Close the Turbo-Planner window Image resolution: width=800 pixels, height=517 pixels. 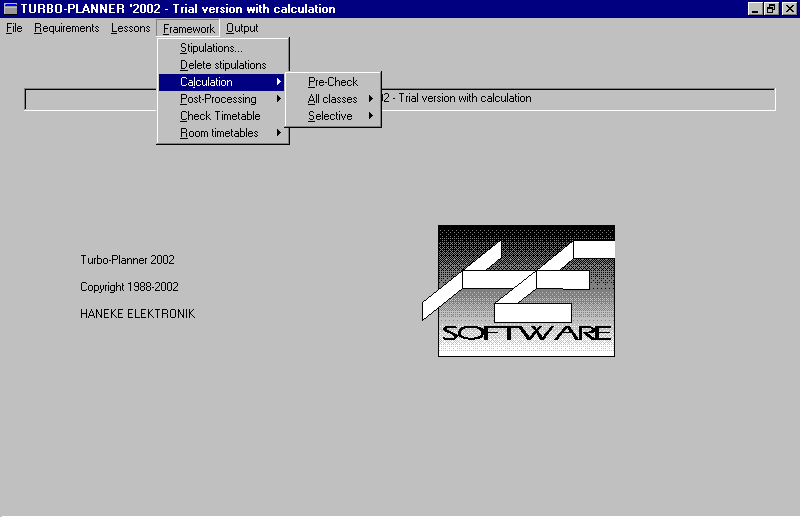[789, 9]
